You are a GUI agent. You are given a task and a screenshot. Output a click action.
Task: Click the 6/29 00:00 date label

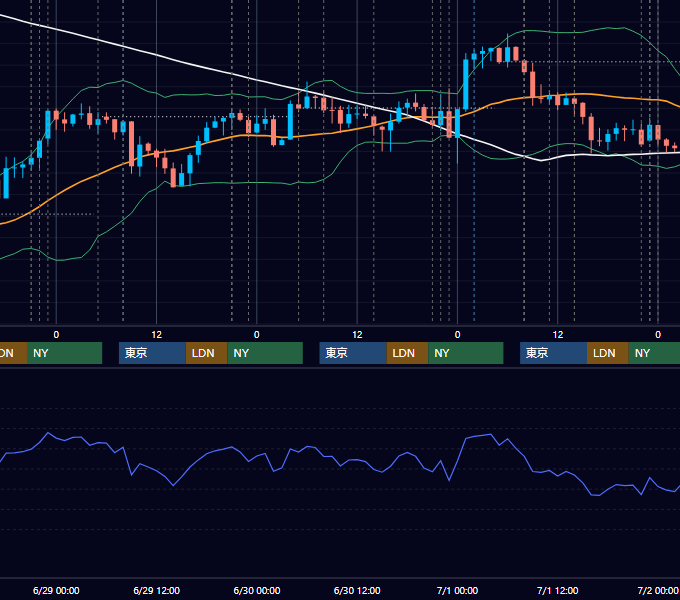56,590
